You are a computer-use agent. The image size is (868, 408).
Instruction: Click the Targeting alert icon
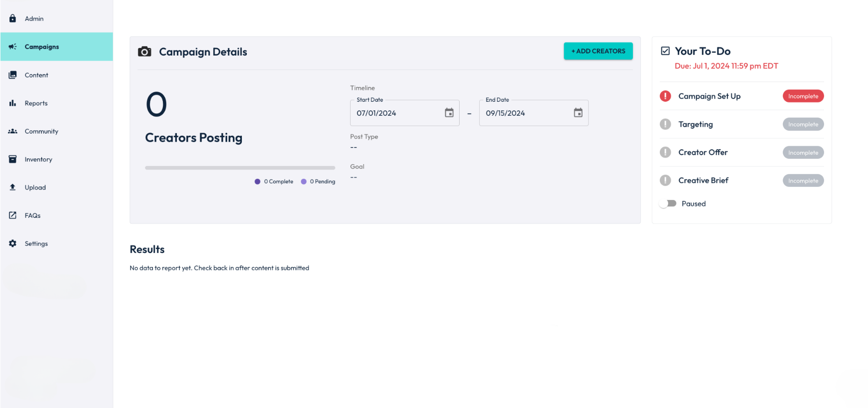(x=665, y=124)
